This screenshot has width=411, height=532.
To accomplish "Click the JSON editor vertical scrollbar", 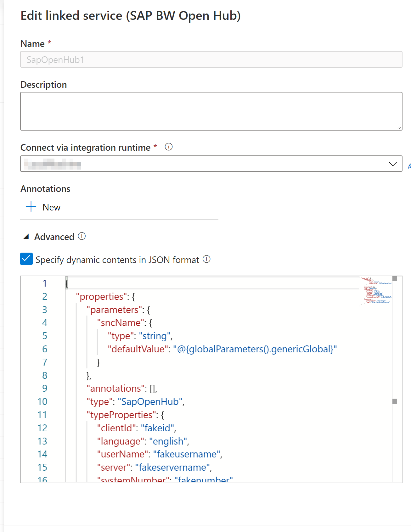I will pos(395,379).
